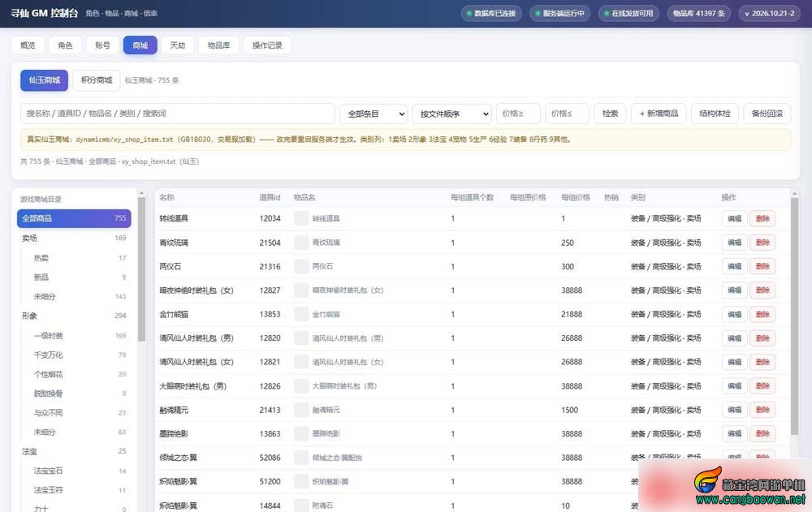812x512 pixels.
Task: Select 全部商品 in the shop catalog
Action: (74, 218)
